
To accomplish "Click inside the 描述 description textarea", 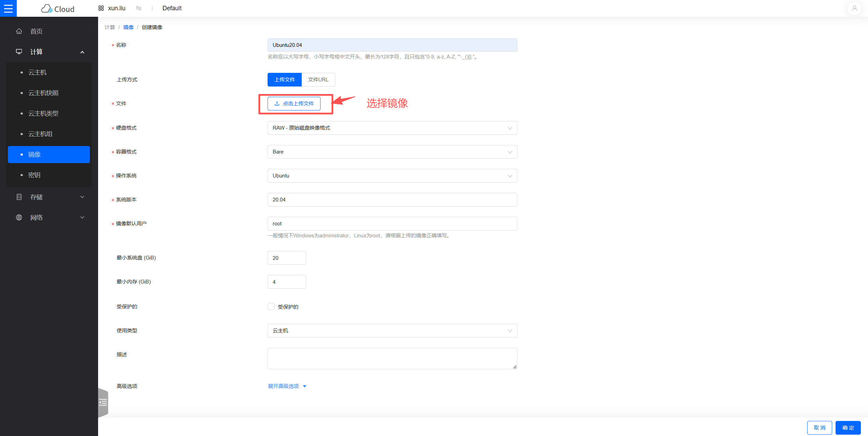I will (392, 358).
